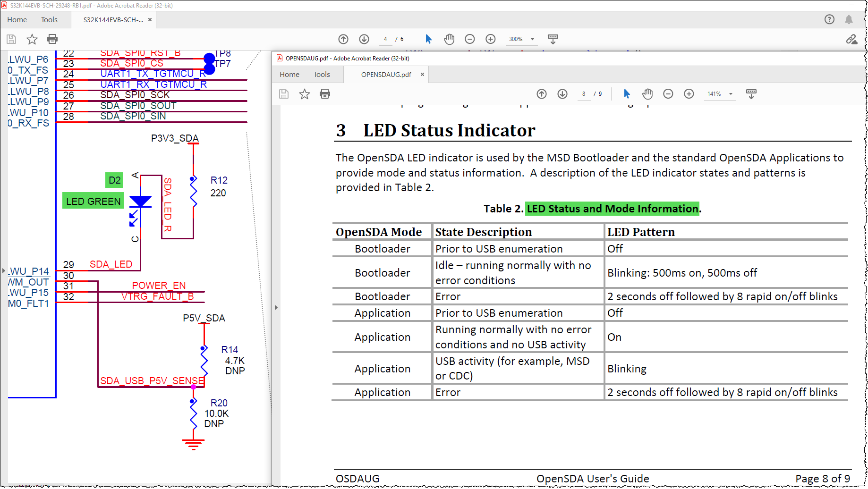The image size is (868, 489).
Task: Open the fit page options in schematic toolbar
Action: tap(553, 39)
